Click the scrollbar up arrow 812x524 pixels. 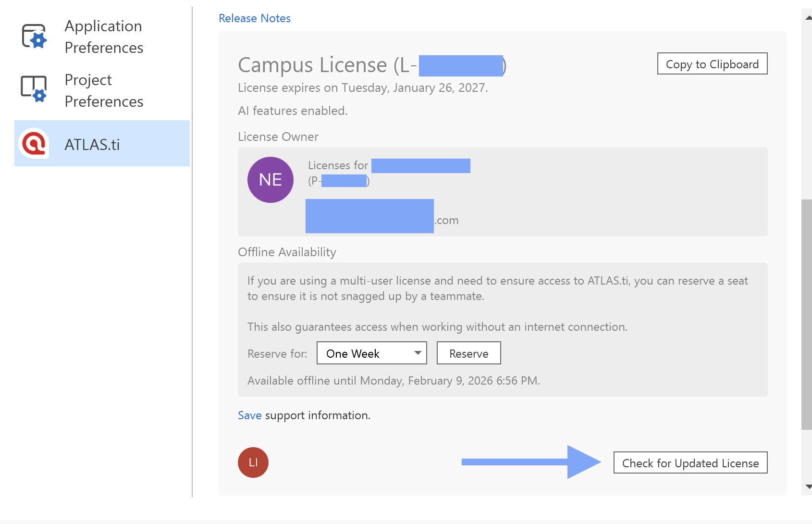(808, 17)
